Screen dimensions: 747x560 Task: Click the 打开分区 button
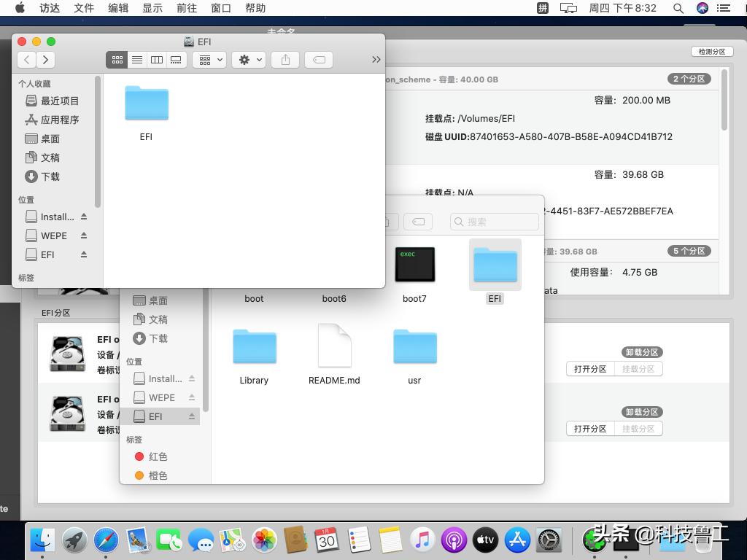coord(589,369)
